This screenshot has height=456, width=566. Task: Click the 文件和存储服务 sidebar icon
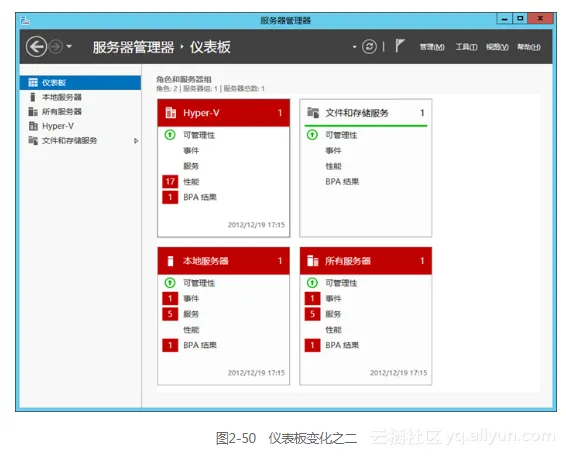[33, 140]
